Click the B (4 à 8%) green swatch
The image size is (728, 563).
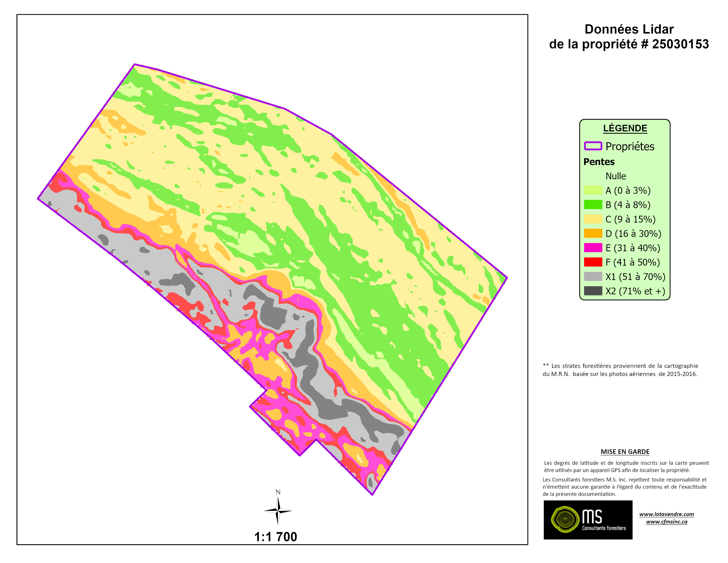tap(593, 204)
